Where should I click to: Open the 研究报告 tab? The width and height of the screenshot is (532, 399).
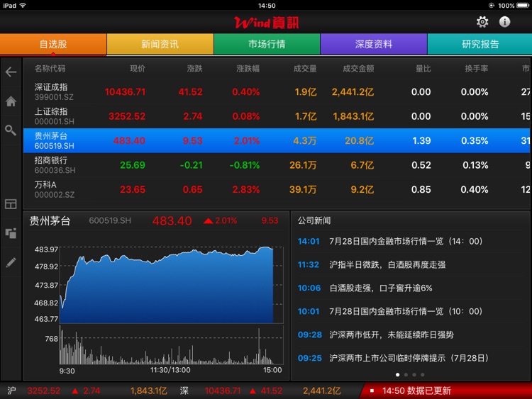[x=480, y=44]
